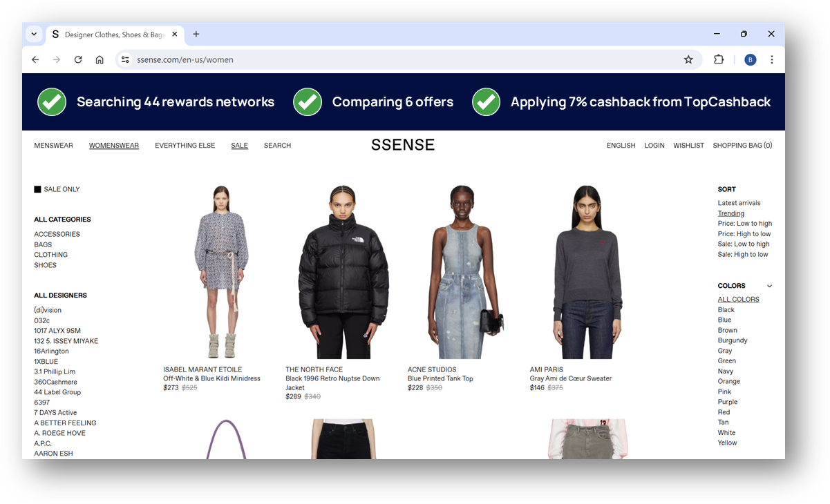Filter products by Pink color
This screenshot has height=504, width=830.
tap(725, 392)
